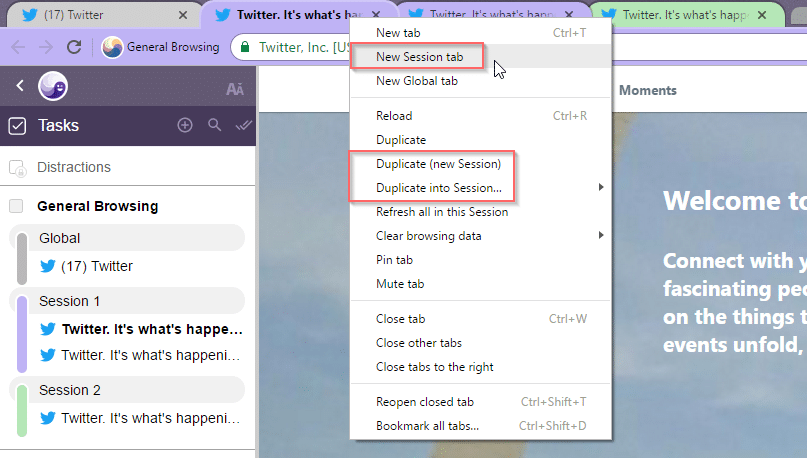Click the browser back arrow button
Screen dimensions: 807x458
tap(18, 47)
